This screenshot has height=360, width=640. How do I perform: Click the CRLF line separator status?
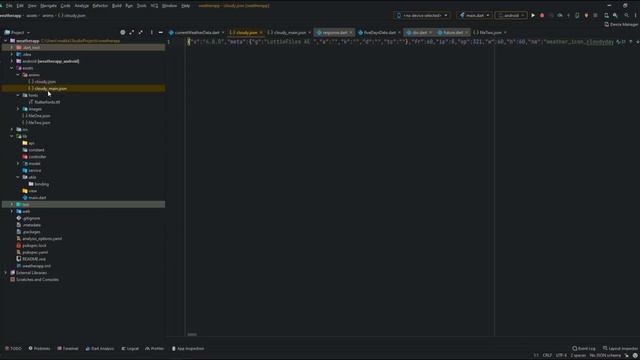547,356
